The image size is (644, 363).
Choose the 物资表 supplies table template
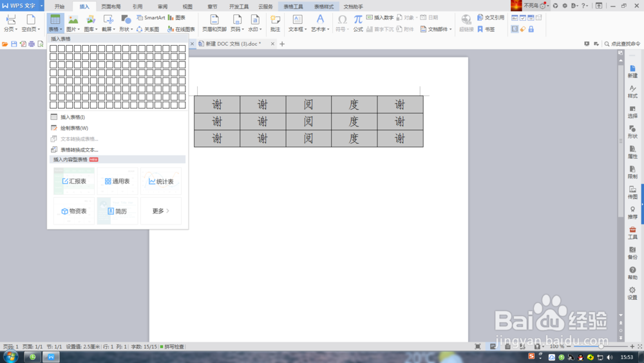point(74,211)
